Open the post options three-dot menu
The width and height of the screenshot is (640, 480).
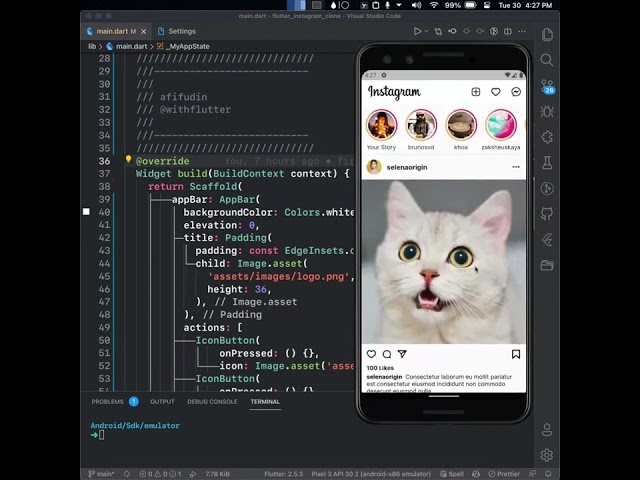pyautogui.click(x=516, y=167)
